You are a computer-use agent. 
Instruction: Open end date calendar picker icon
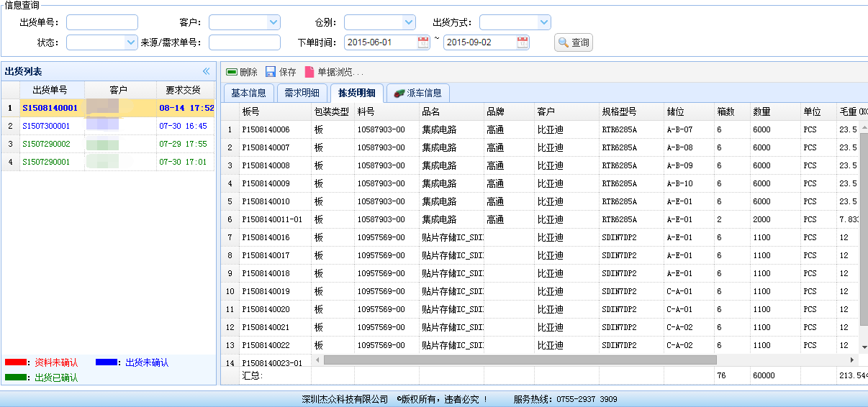point(523,42)
